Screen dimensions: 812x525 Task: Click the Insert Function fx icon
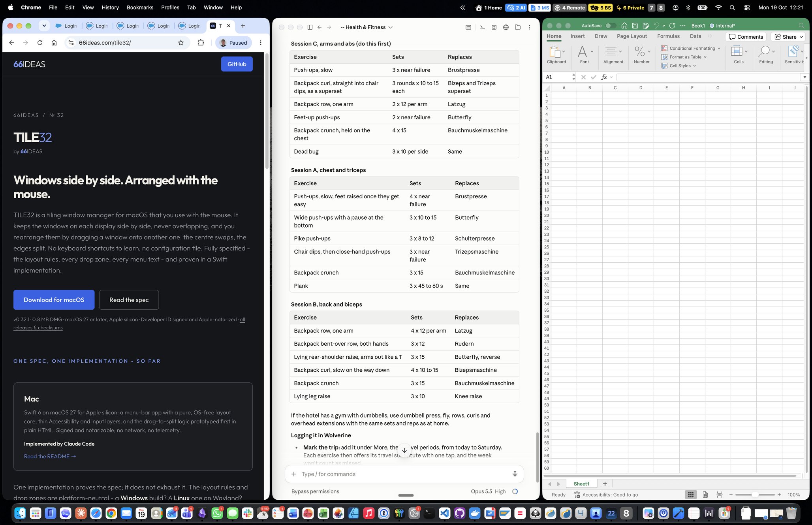tap(604, 77)
